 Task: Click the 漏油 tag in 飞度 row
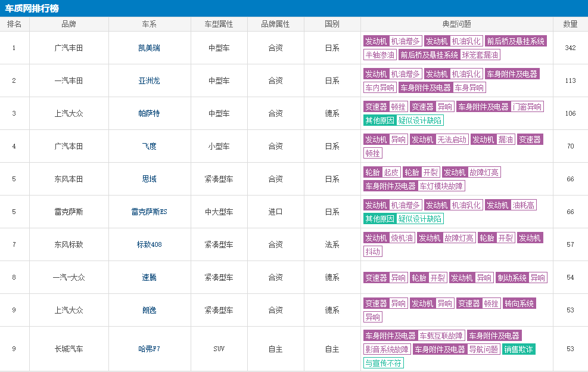(x=505, y=139)
